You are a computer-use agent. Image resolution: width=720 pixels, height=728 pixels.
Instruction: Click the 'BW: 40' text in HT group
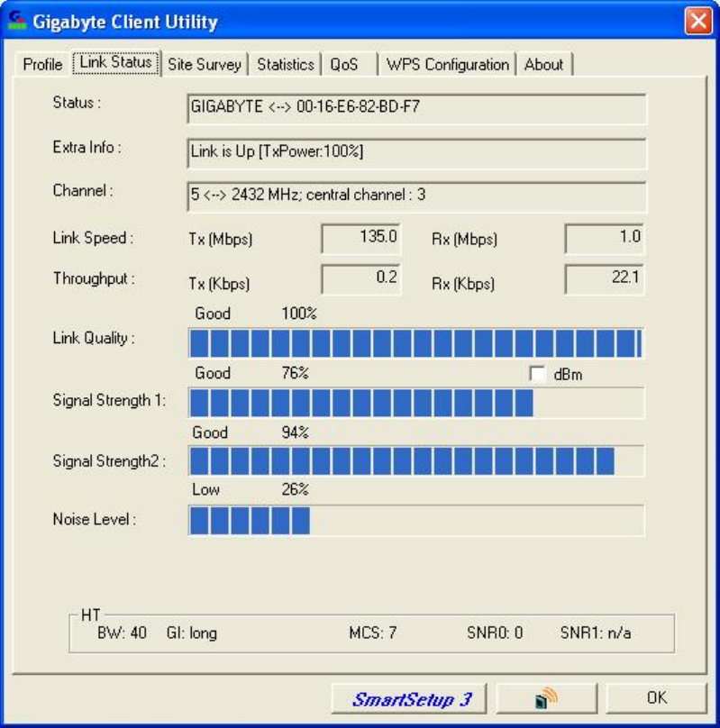point(122,632)
